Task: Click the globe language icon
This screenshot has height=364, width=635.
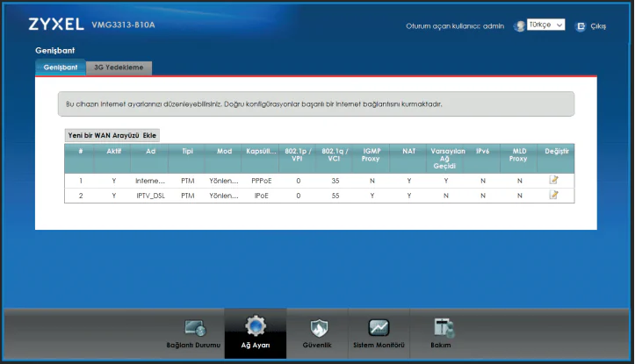Action: [x=519, y=26]
